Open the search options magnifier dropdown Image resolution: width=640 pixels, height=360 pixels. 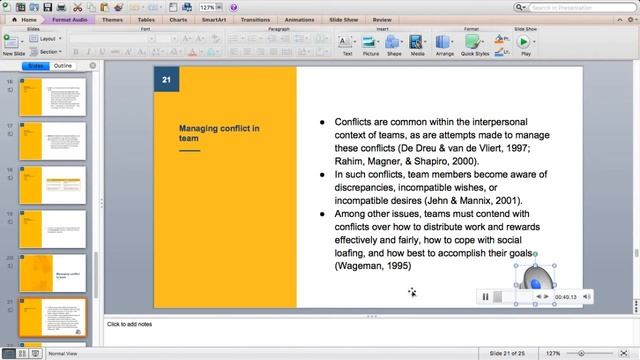[520, 7]
